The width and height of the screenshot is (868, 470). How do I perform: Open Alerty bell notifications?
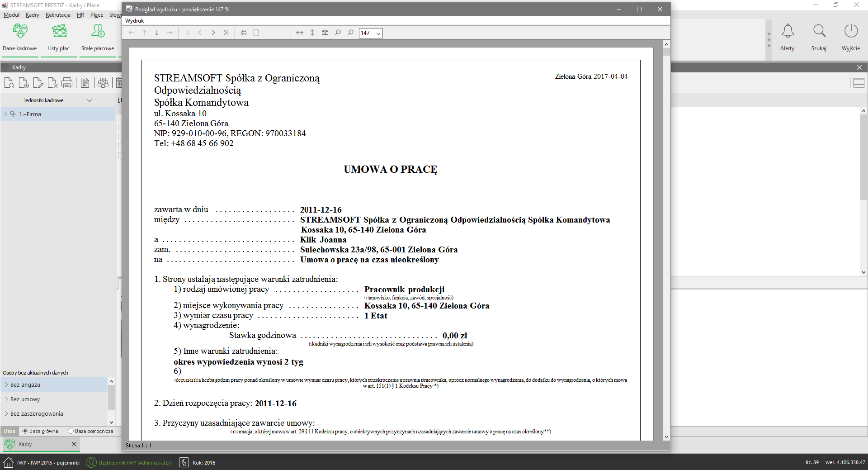pos(788,31)
